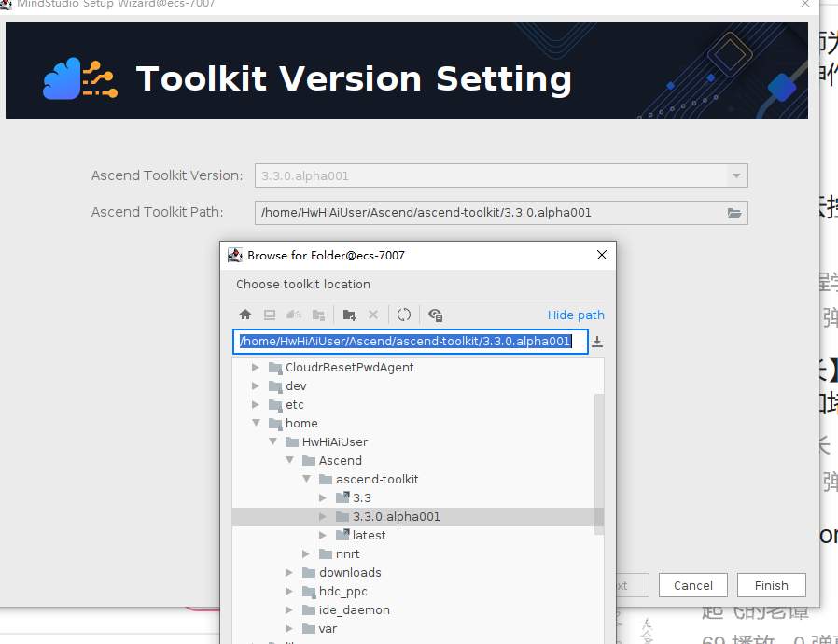Expand the var folder arrow
This screenshot has width=838, height=644.
(x=289, y=628)
